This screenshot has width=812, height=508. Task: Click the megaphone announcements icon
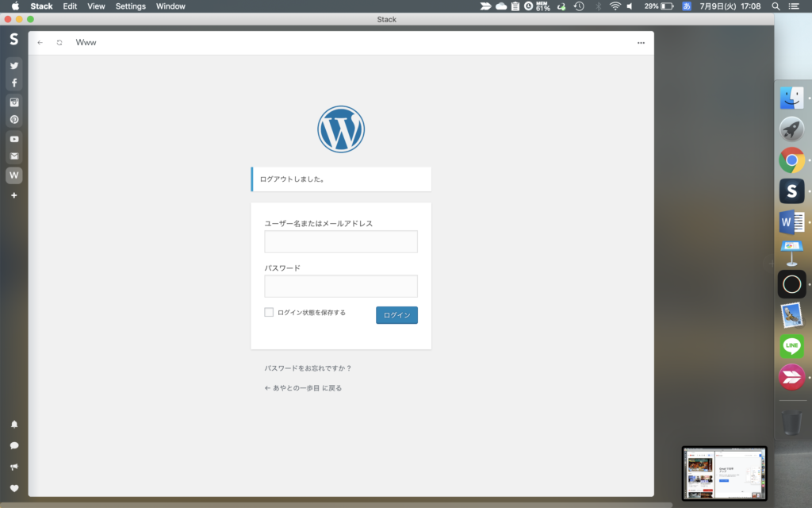point(14,467)
